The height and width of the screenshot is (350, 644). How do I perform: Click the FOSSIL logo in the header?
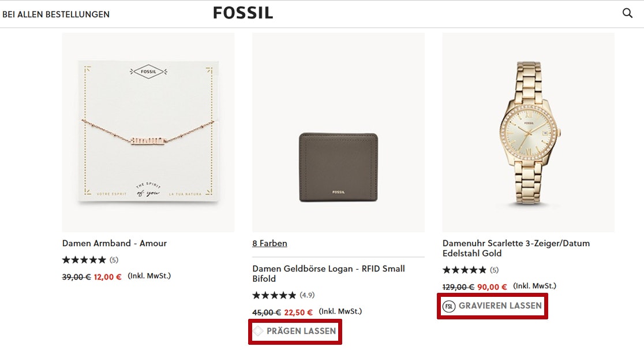(242, 13)
